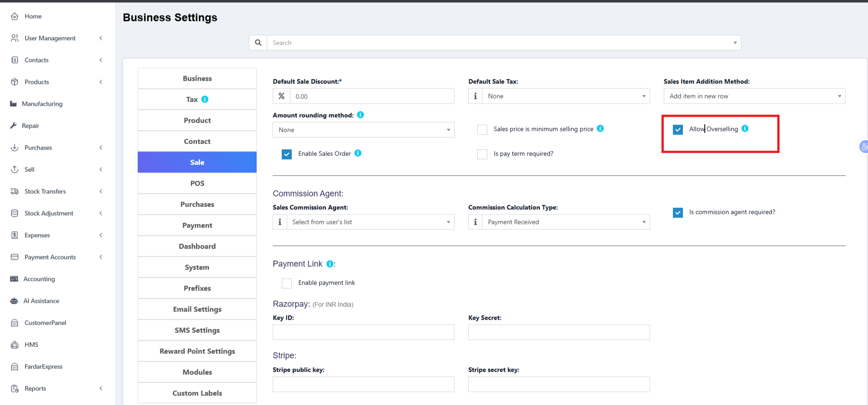Click the search magnifier icon
The height and width of the screenshot is (405, 868).
click(x=258, y=42)
